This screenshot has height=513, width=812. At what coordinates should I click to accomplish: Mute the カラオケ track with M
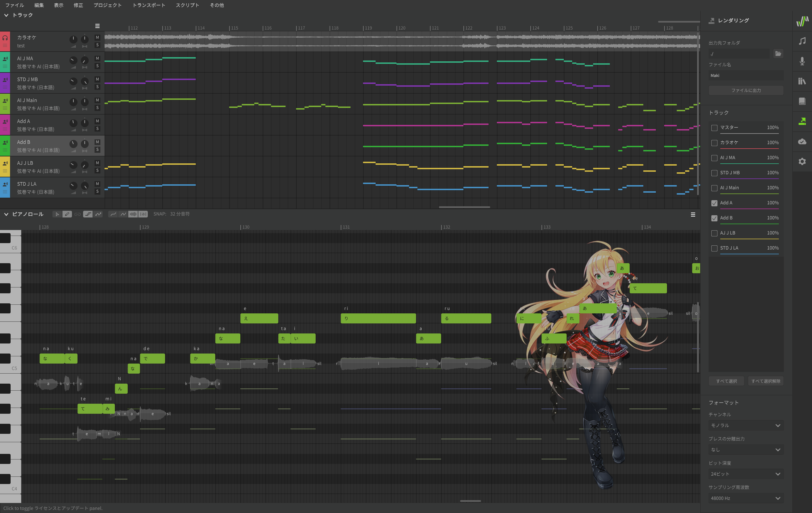97,37
